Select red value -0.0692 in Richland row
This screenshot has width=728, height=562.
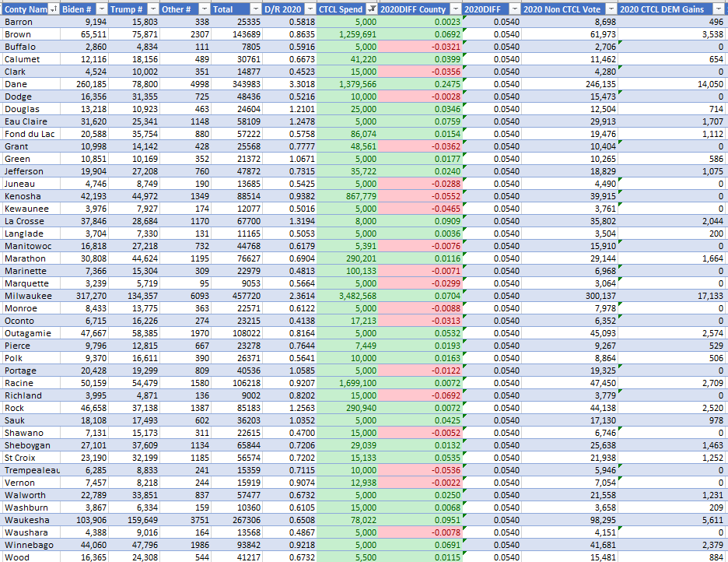pyautogui.click(x=420, y=395)
